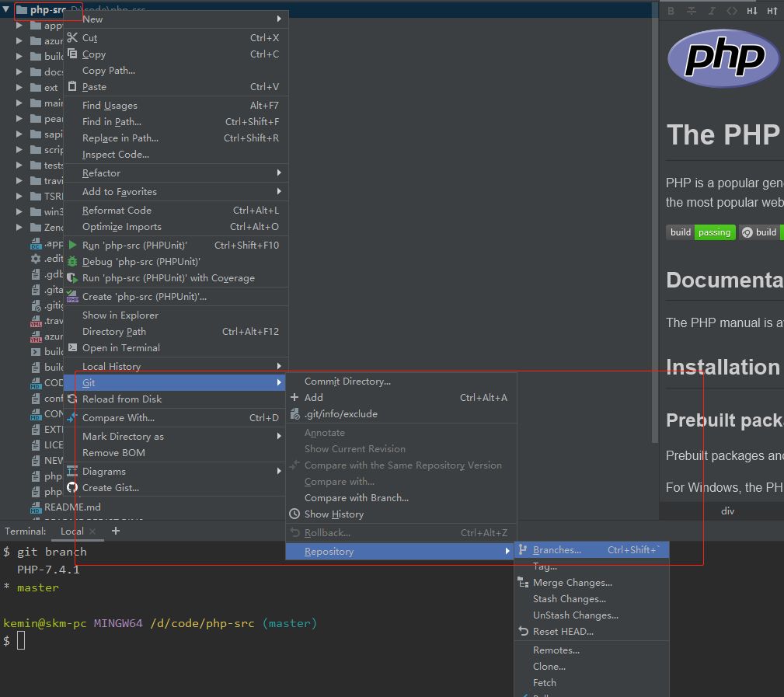Click the Strikethrough formatting icon
Screen dimensions: 784x697
(692, 11)
